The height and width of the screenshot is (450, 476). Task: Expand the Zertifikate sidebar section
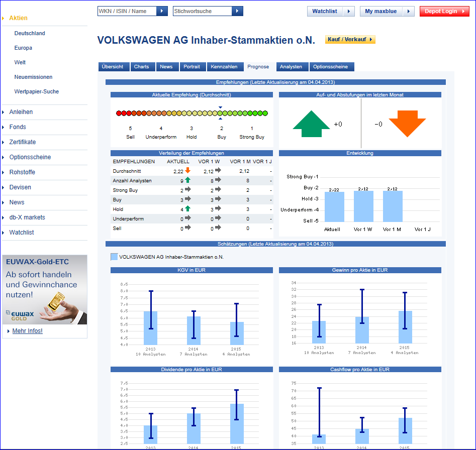pos(23,142)
